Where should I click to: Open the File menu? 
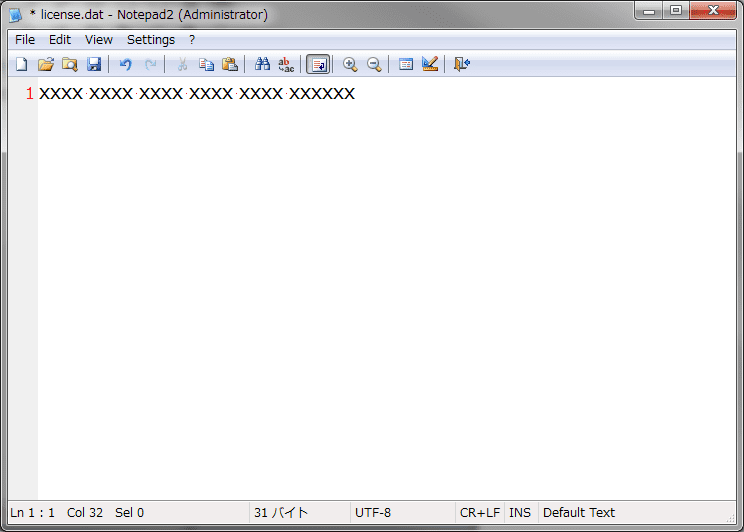tap(25, 40)
